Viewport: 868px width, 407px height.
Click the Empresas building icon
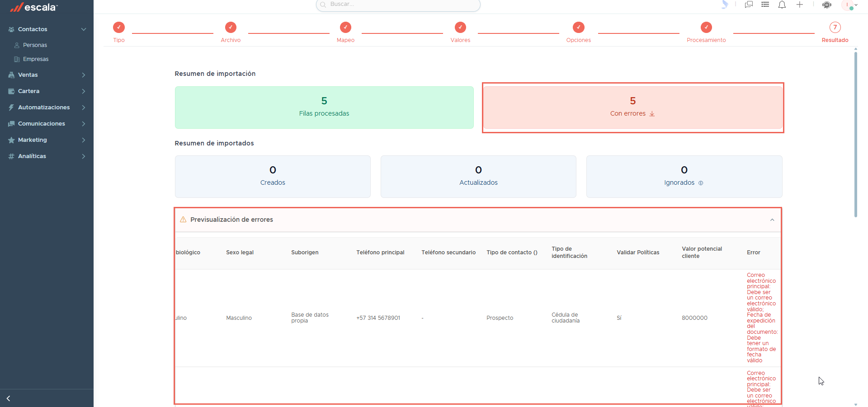[17, 59]
